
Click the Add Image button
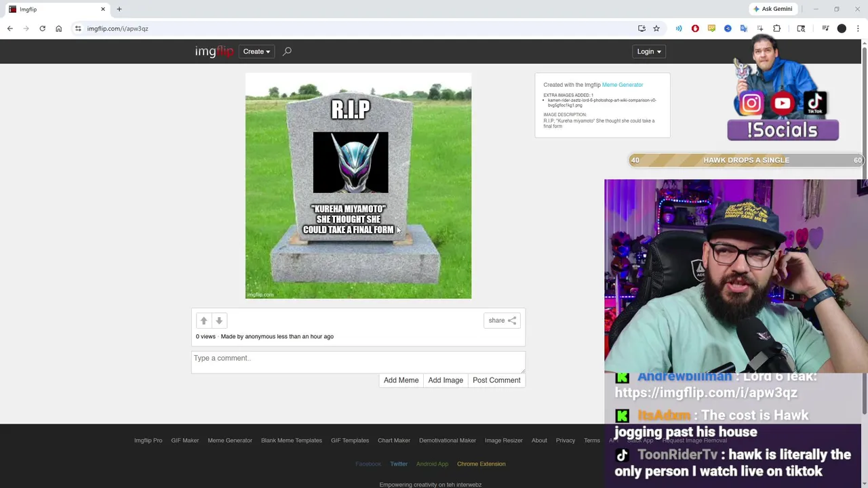tap(446, 380)
